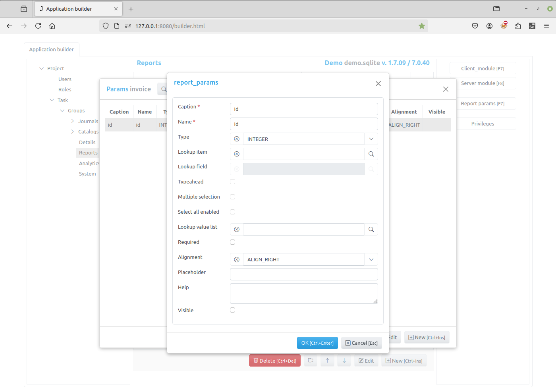Select Users in the project tree
Screen dimensions: 556x392
(65, 79)
